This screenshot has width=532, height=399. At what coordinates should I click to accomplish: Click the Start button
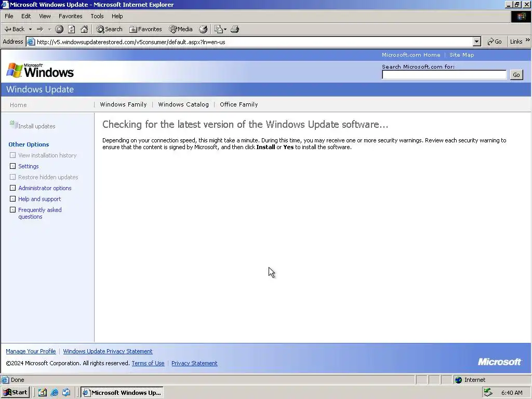(x=15, y=393)
